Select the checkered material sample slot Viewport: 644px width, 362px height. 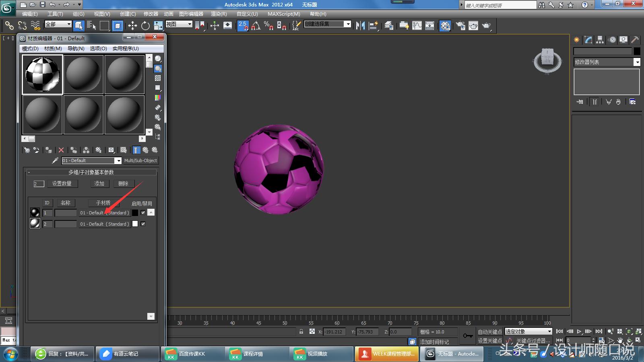coord(42,74)
